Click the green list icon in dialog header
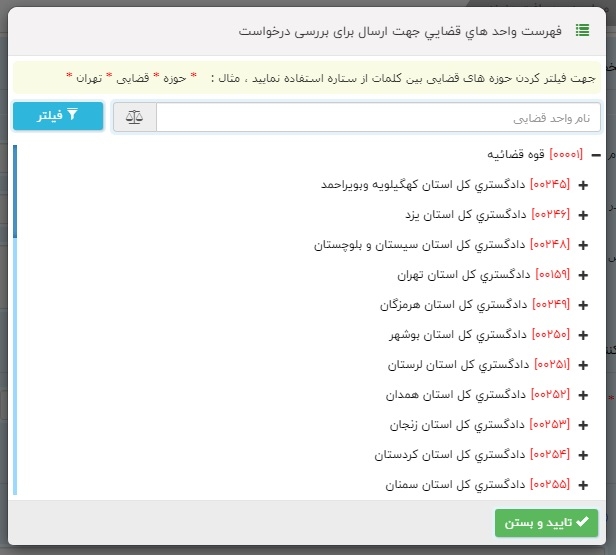The height and width of the screenshot is (555, 616). point(583,30)
